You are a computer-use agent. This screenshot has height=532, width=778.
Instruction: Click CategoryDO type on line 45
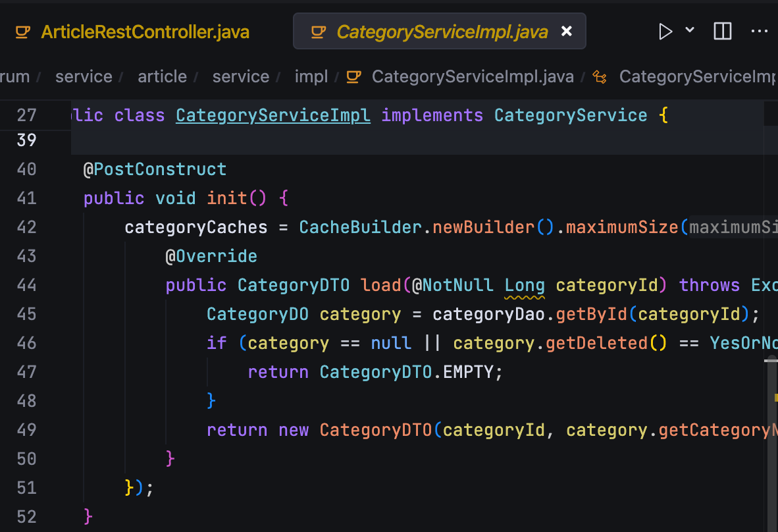pyautogui.click(x=257, y=314)
